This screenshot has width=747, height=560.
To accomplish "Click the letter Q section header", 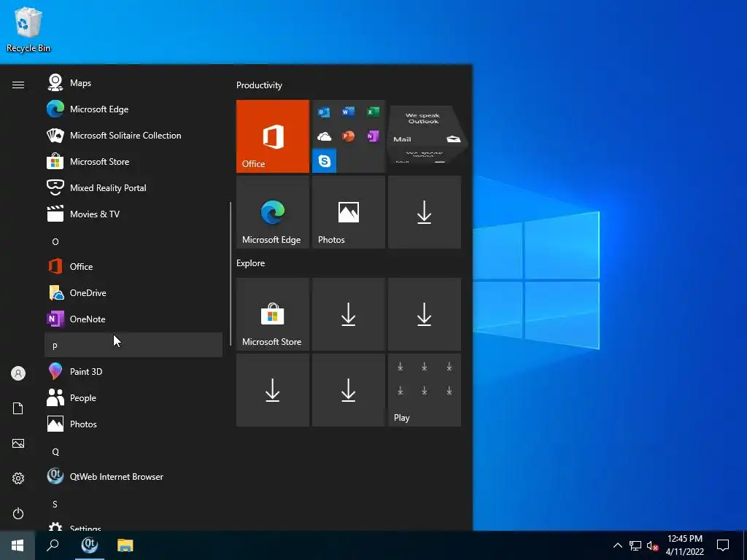I will [x=133, y=451].
